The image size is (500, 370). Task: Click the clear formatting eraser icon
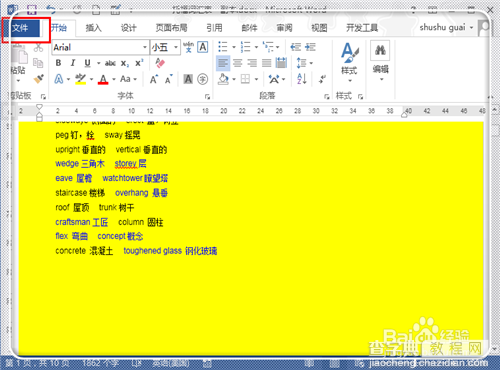[x=160, y=63]
